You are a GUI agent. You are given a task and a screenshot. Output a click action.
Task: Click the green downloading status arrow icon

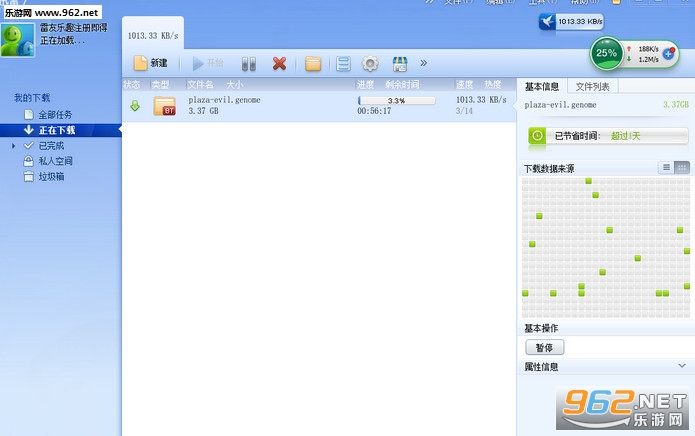point(135,106)
